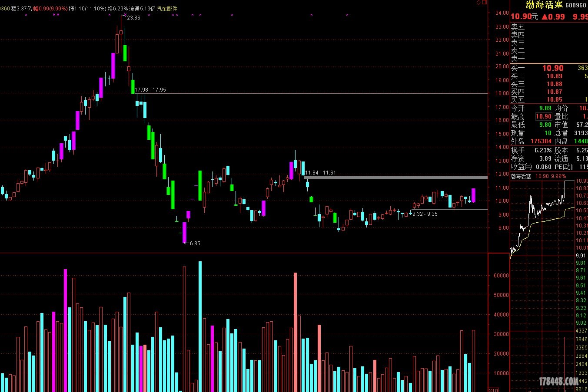Click the intraday chart 渤海活塞 header label

click(521, 176)
